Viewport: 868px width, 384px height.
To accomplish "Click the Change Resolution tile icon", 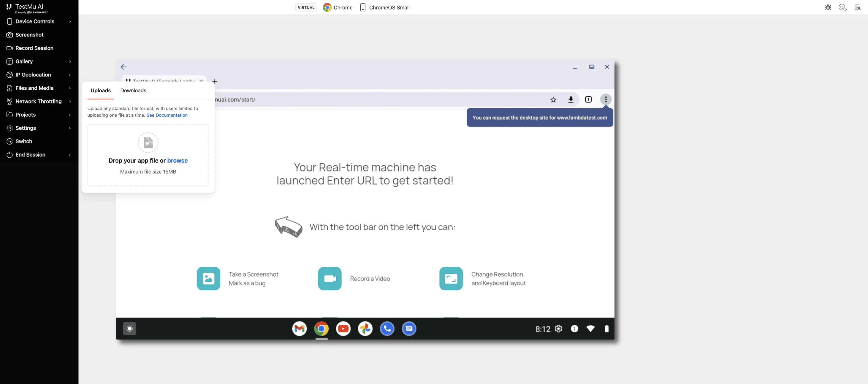I will (x=451, y=279).
